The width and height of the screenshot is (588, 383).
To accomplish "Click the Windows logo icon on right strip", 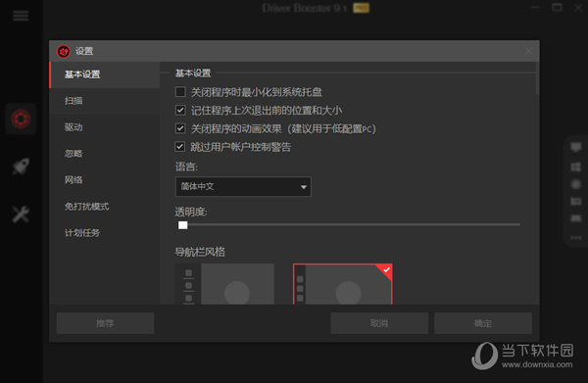I will pyautogui.click(x=575, y=167).
